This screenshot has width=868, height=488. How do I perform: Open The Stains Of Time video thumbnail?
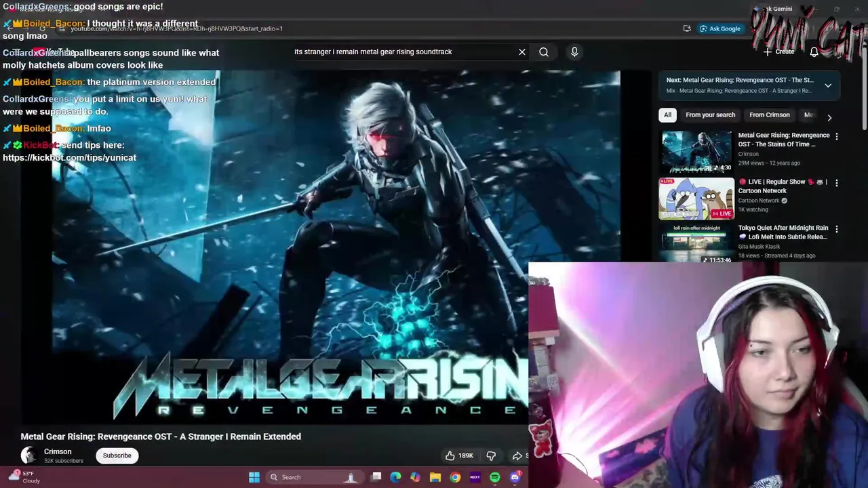pos(696,152)
